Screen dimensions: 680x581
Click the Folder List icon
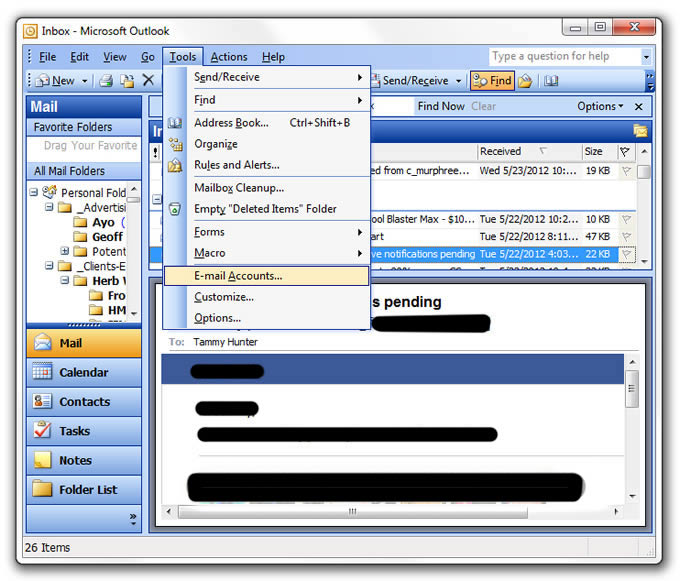tap(42, 489)
